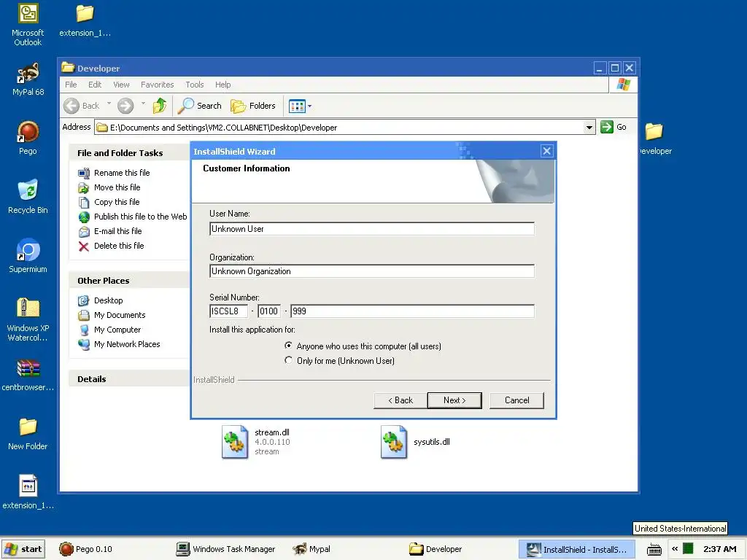Open the Forward button history dropdown
747x560 pixels.
143,104
